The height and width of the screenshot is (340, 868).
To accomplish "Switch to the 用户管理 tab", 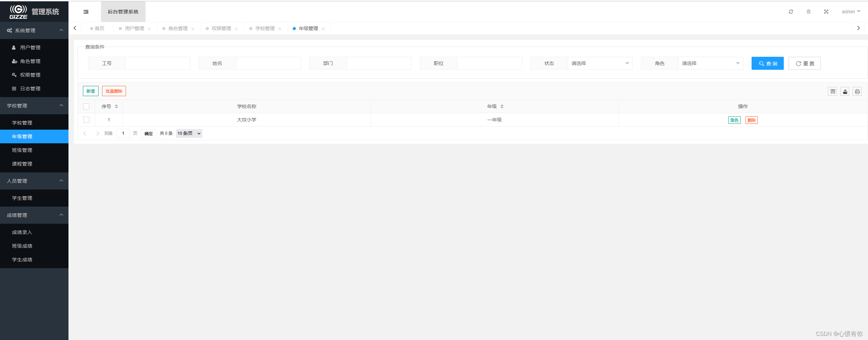I will 134,28.
